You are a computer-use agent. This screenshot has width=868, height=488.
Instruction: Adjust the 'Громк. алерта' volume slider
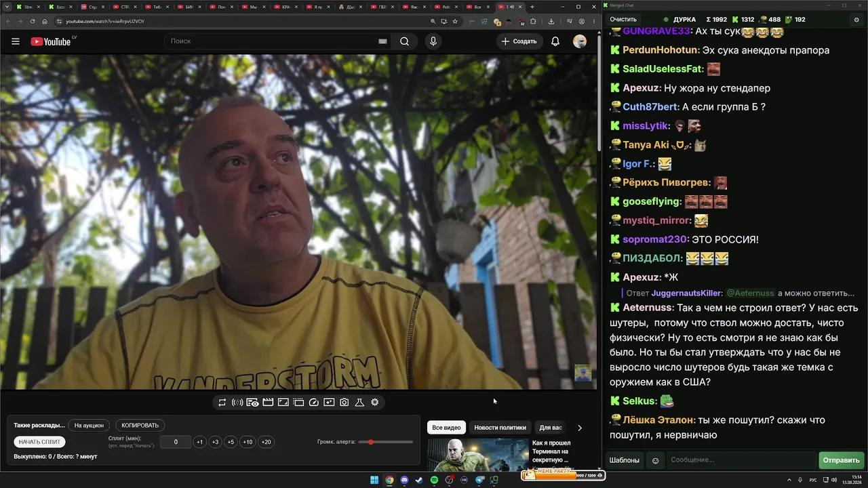(386, 442)
